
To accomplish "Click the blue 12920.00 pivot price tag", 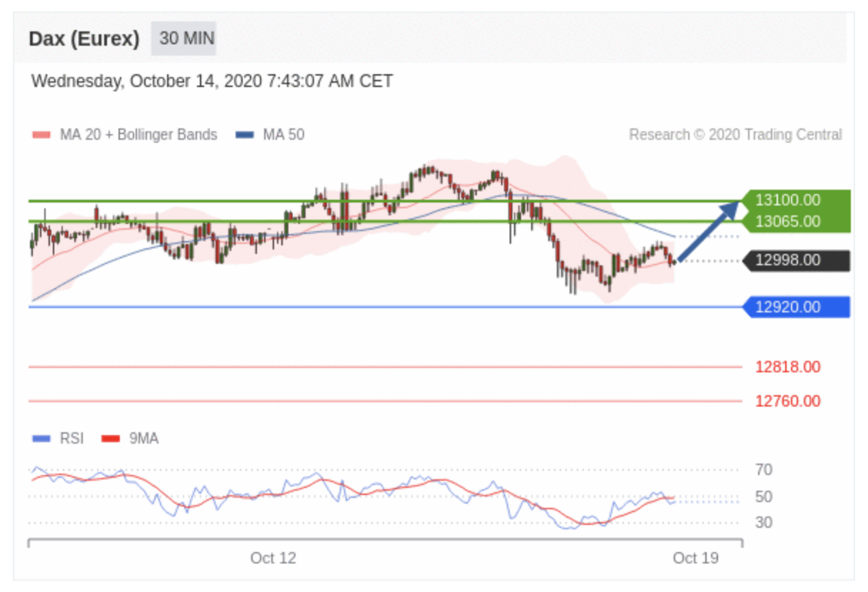I will 796,307.
